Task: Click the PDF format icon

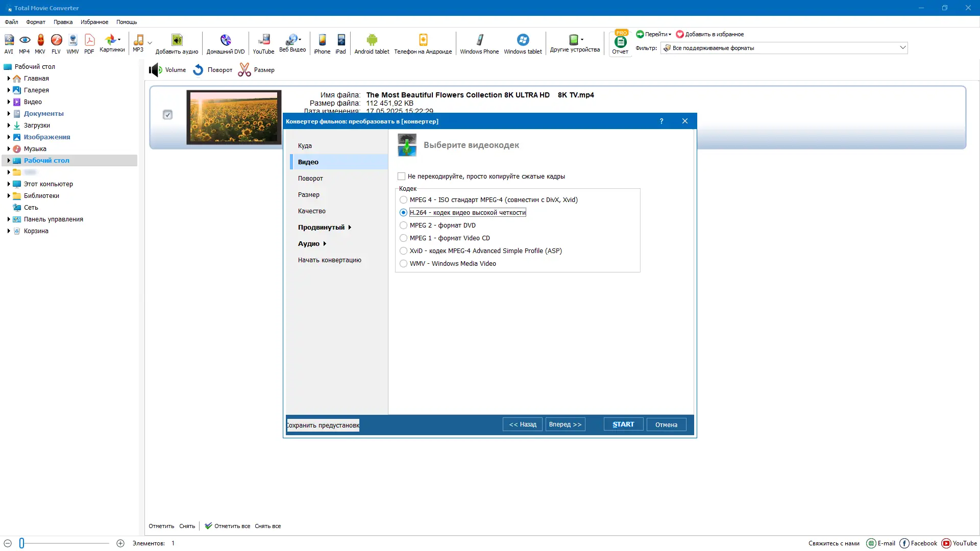Action: tap(89, 40)
